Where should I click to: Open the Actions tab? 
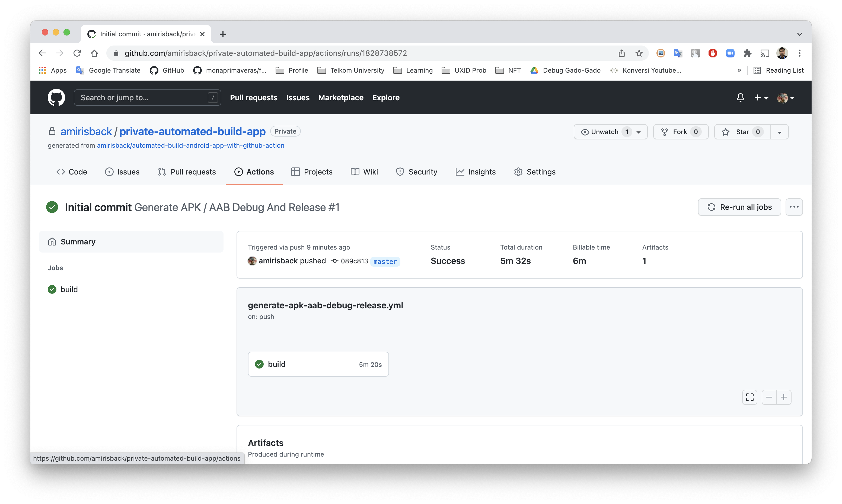coord(259,172)
